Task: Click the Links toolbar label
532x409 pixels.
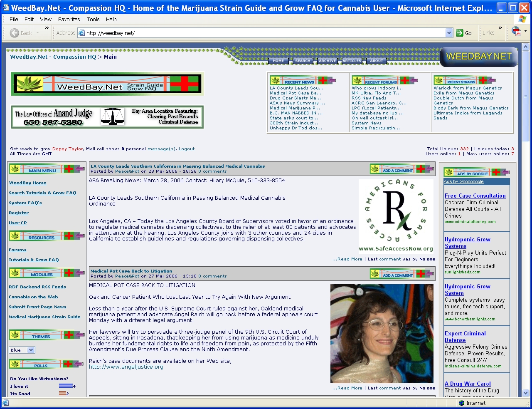Action: 488,33
